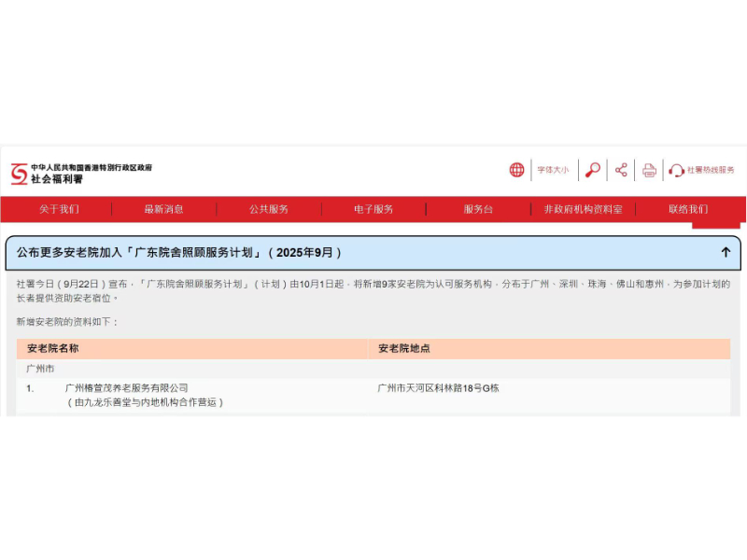747x560 pixels.
Task: Open the 公共服务 menu section
Action: (269, 209)
